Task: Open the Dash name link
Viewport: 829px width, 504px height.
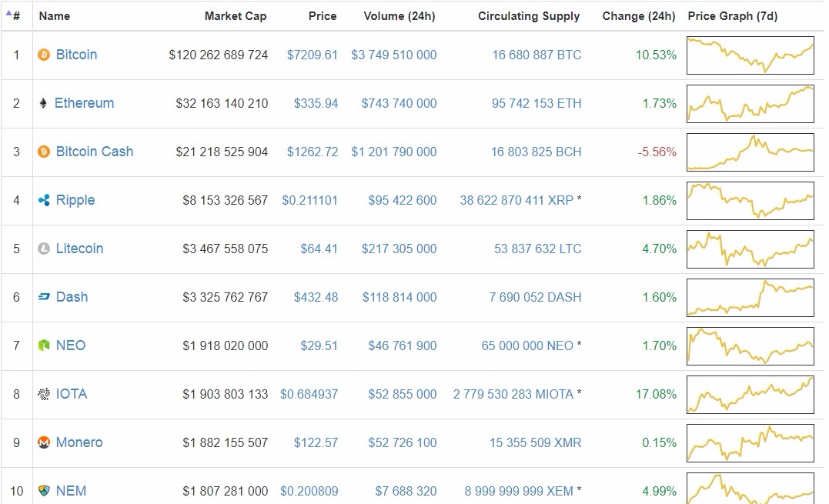Action: pos(72,297)
